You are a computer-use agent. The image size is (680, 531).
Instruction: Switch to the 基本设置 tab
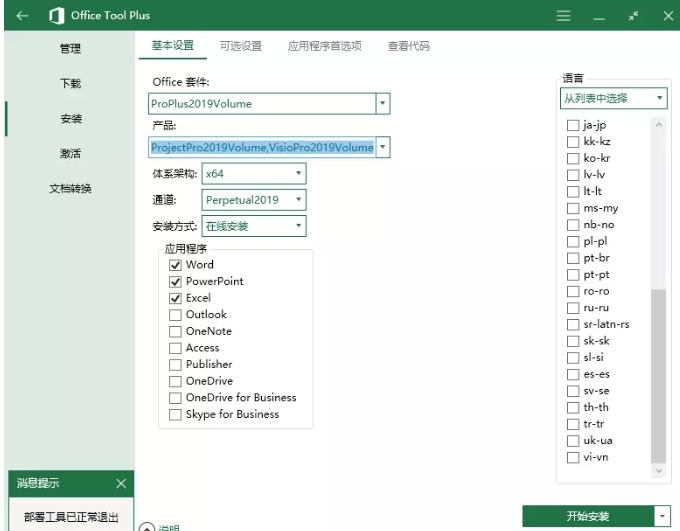tap(173, 45)
